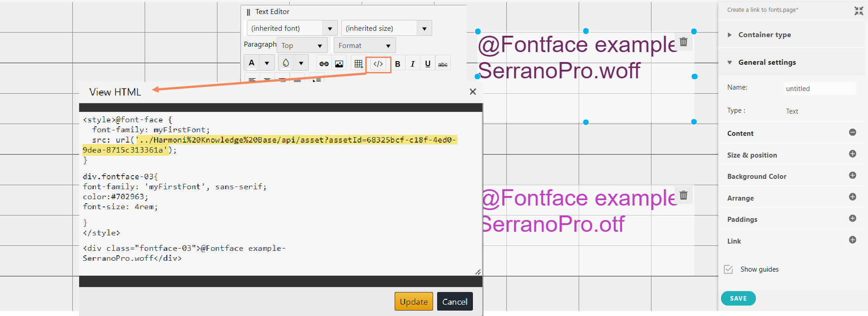Open the paragraph Top alignment dropdown
This screenshot has height=316, width=868.
tap(302, 45)
